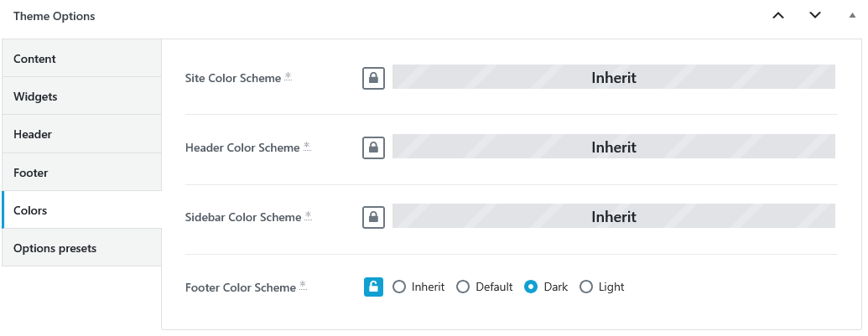This screenshot has width=868, height=336.
Task: Unlock the Header Color Scheme option
Action: (x=373, y=147)
